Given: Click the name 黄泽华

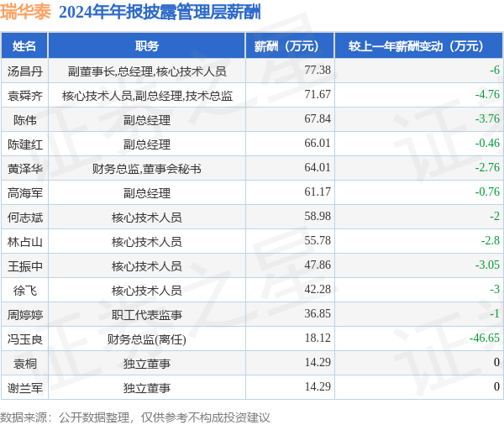Looking at the screenshot, I should (x=25, y=169).
